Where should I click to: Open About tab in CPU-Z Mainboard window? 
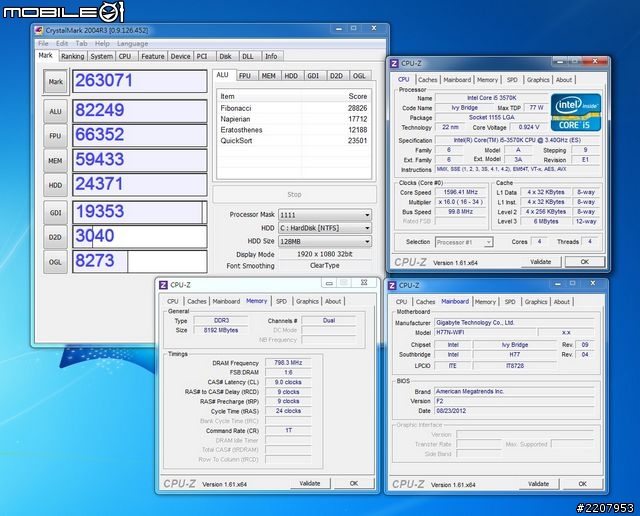(562, 302)
